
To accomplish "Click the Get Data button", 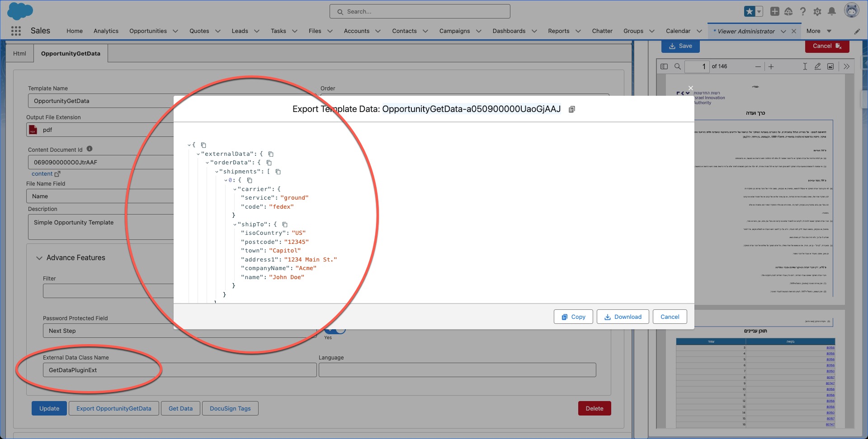I will [180, 408].
